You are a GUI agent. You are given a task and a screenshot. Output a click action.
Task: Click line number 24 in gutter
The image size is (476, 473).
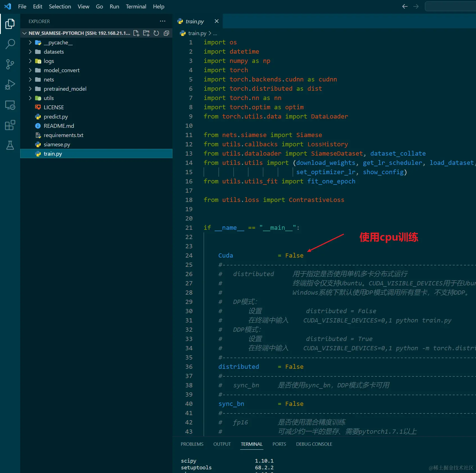(x=189, y=256)
